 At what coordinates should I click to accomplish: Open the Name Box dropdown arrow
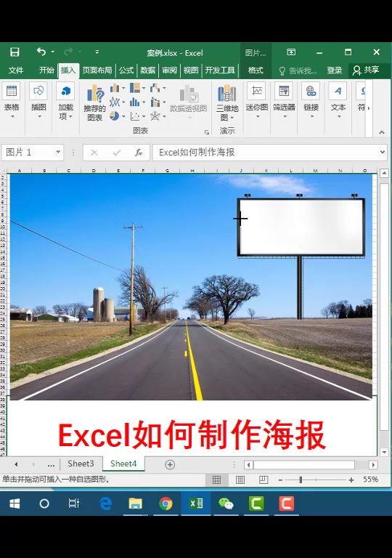58,153
